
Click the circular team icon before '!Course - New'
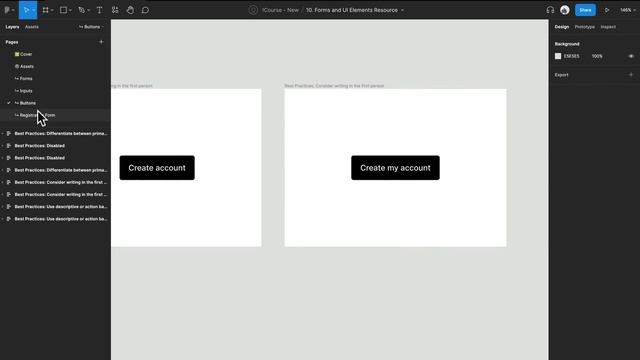[x=253, y=10]
